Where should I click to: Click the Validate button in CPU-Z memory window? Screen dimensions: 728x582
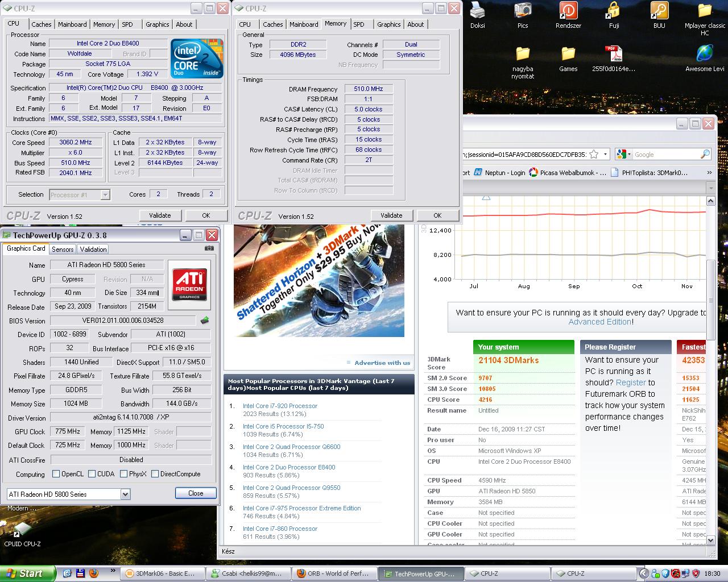(391, 215)
